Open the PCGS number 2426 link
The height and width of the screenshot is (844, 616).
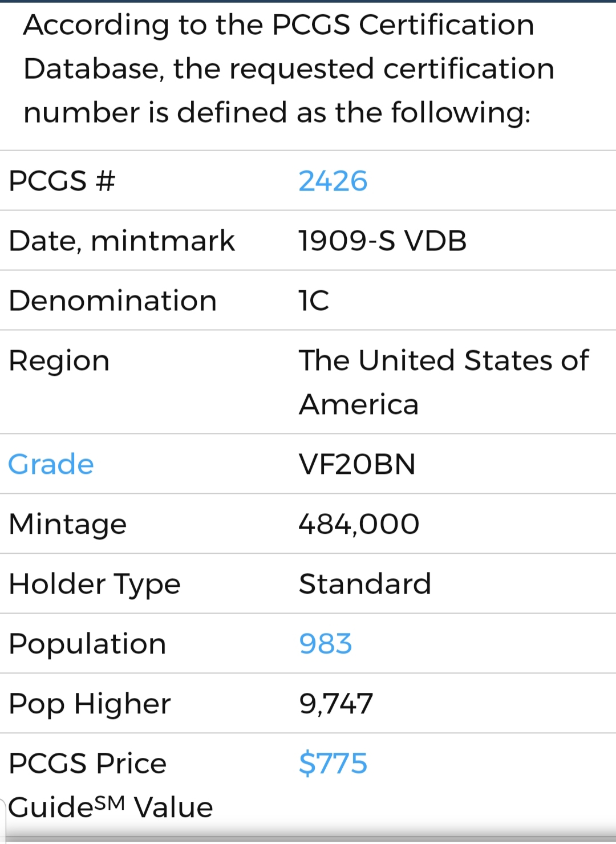pyautogui.click(x=333, y=181)
